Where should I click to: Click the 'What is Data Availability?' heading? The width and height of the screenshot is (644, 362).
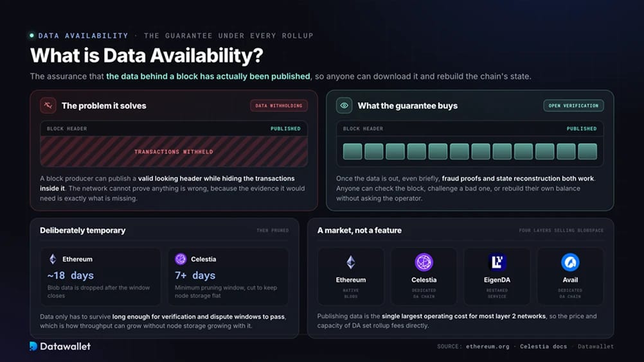pyautogui.click(x=147, y=55)
